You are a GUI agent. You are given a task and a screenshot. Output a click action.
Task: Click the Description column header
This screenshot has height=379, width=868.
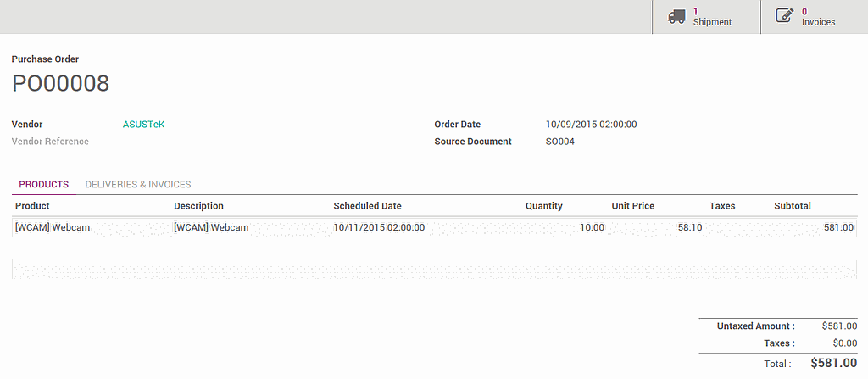[198, 206]
